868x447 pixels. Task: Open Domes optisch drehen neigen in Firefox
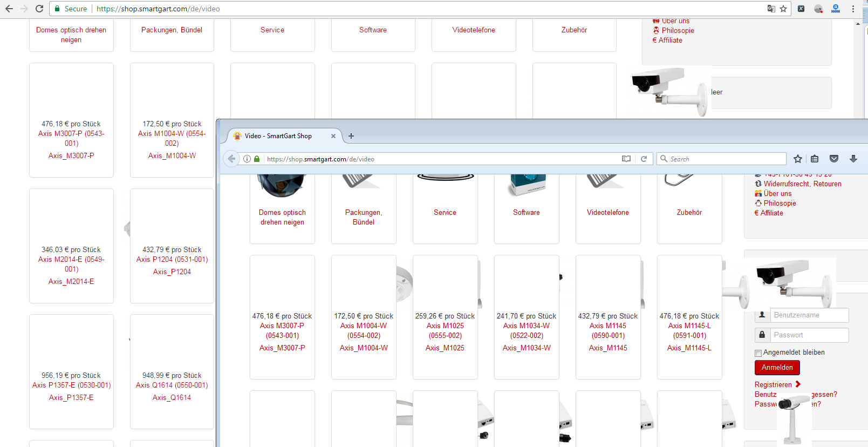pos(282,218)
